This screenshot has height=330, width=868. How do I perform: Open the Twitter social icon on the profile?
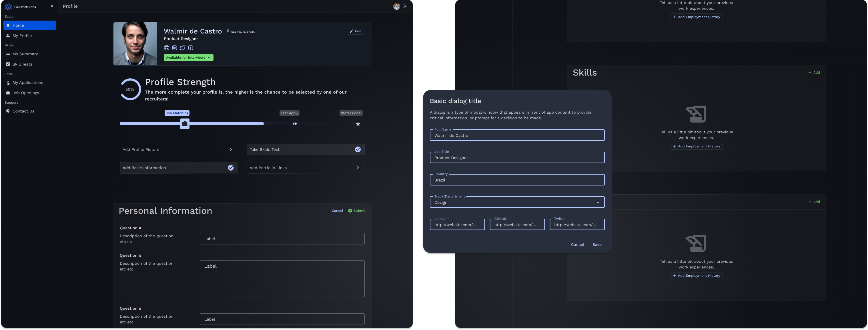coord(183,48)
